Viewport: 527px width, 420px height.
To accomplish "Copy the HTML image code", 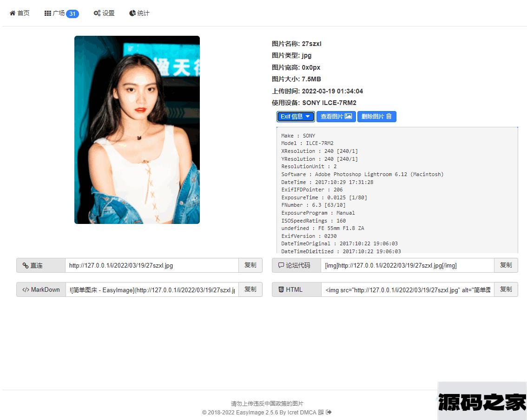I will pyautogui.click(x=506, y=289).
